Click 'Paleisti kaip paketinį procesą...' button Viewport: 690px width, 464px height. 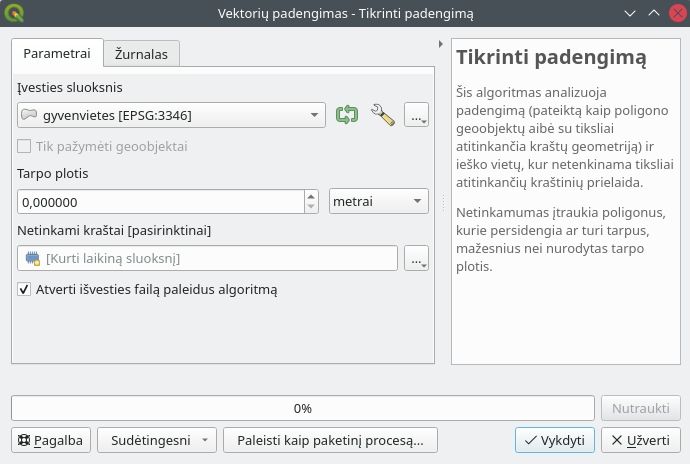pyautogui.click(x=330, y=440)
